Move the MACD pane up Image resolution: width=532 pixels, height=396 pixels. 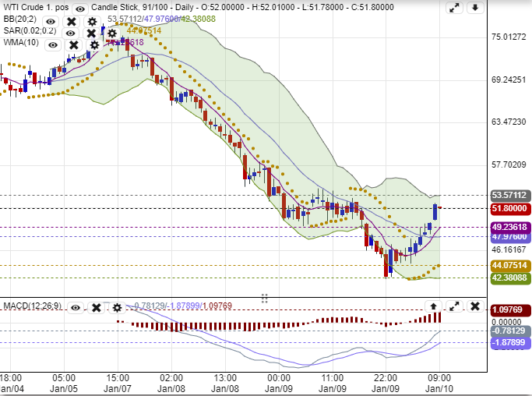pos(434,307)
